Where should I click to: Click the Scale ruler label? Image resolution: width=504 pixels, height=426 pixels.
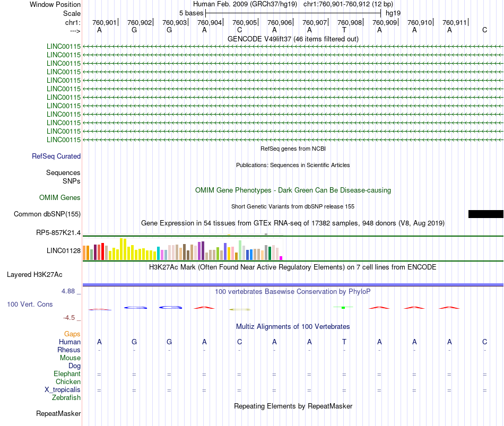click(x=72, y=13)
